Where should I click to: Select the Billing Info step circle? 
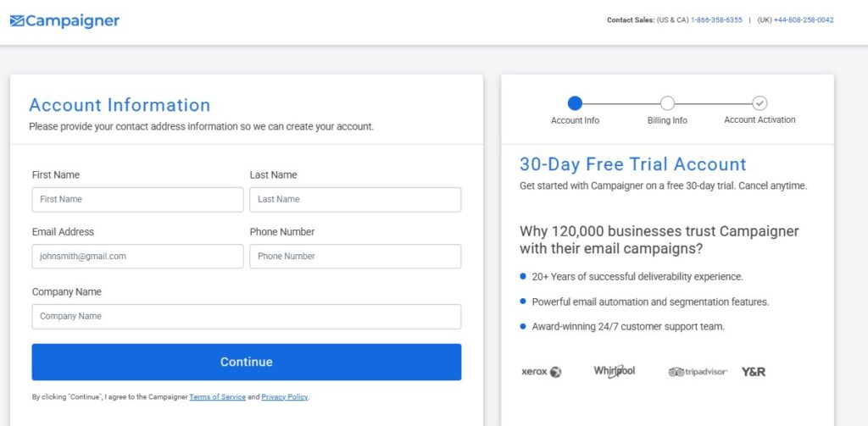click(668, 103)
